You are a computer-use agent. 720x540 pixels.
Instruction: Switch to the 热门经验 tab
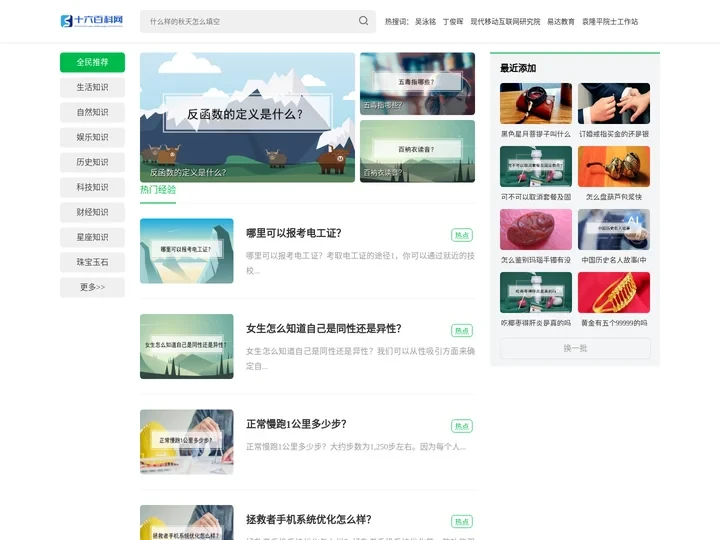158,190
